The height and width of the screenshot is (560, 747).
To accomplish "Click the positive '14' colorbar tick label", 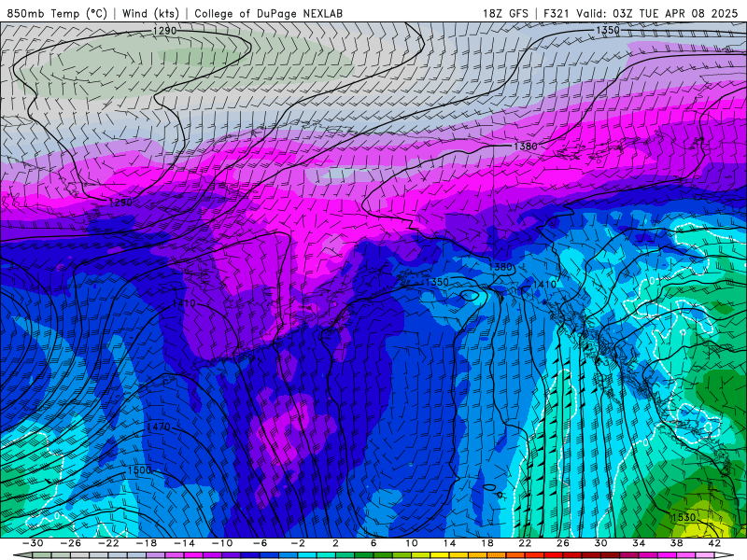I will 449,543.
